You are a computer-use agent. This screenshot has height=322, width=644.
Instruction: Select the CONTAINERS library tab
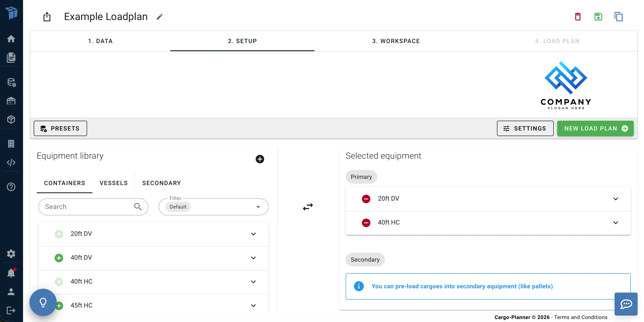coord(64,183)
